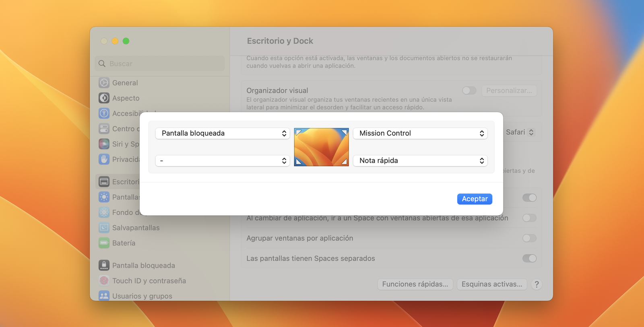Select the Pantalla bloqueada lock icon in sidebar
This screenshot has height=327, width=644.
[104, 265]
